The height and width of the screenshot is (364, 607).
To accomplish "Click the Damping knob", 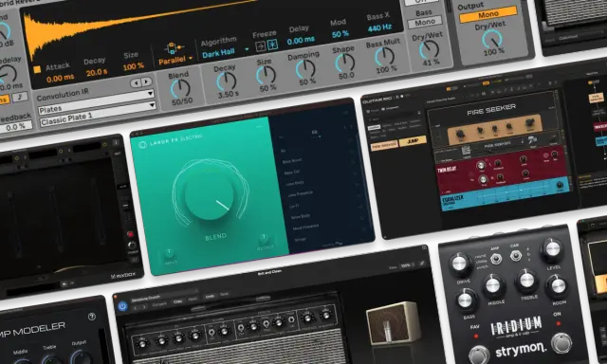I will point(305,69).
